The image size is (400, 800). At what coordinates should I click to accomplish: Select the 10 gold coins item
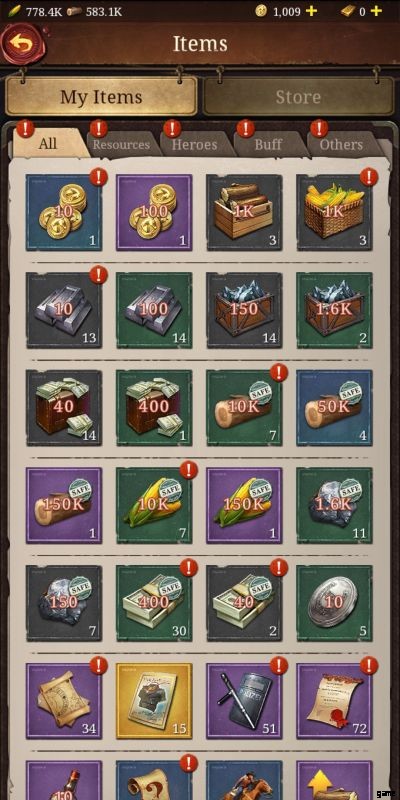point(64,212)
